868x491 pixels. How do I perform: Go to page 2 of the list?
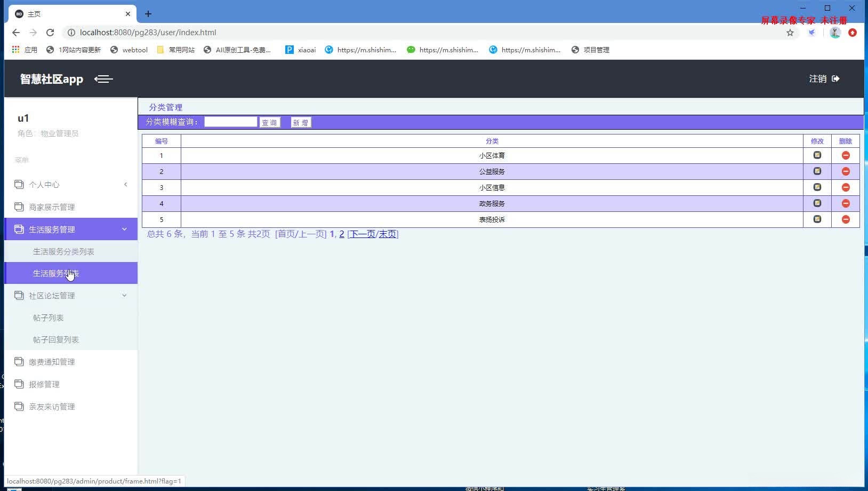click(x=342, y=234)
